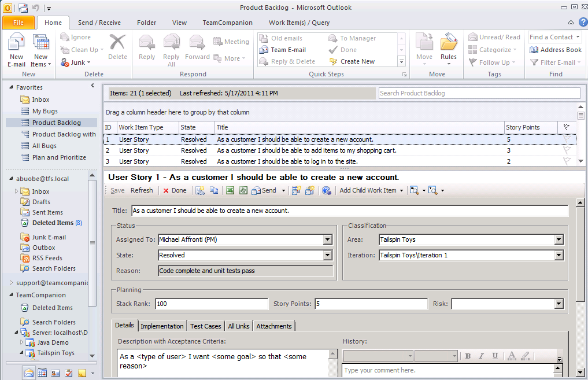Viewport: 588px width, 380px height.
Task: Click the copy work item icon
Action: (214, 190)
